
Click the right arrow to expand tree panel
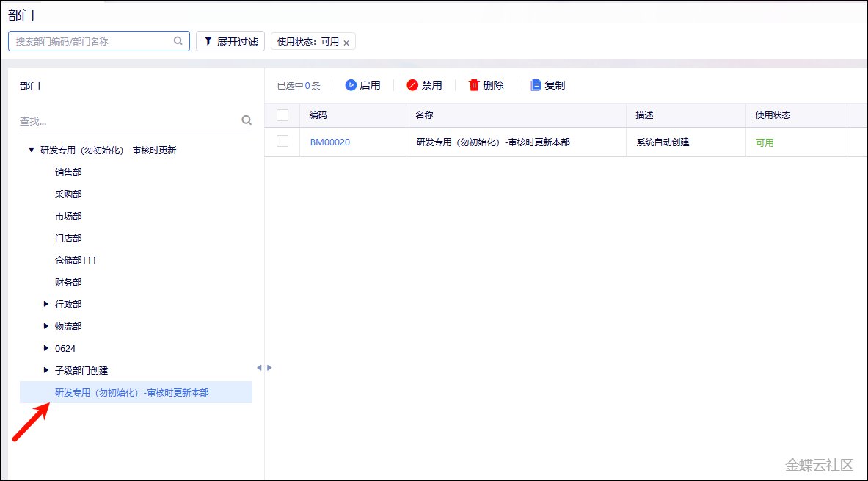pyautogui.click(x=269, y=367)
